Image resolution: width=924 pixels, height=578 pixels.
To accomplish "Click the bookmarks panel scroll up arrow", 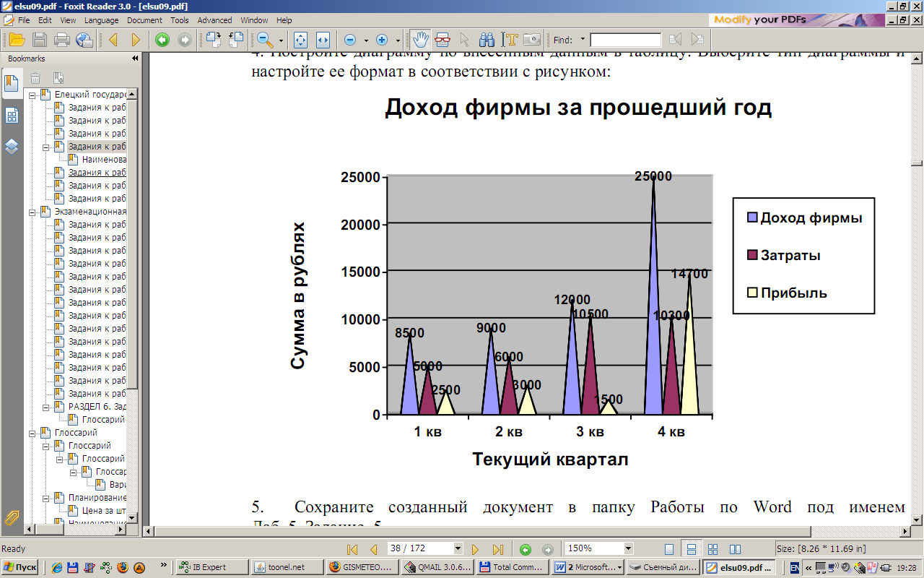I will click(132, 95).
